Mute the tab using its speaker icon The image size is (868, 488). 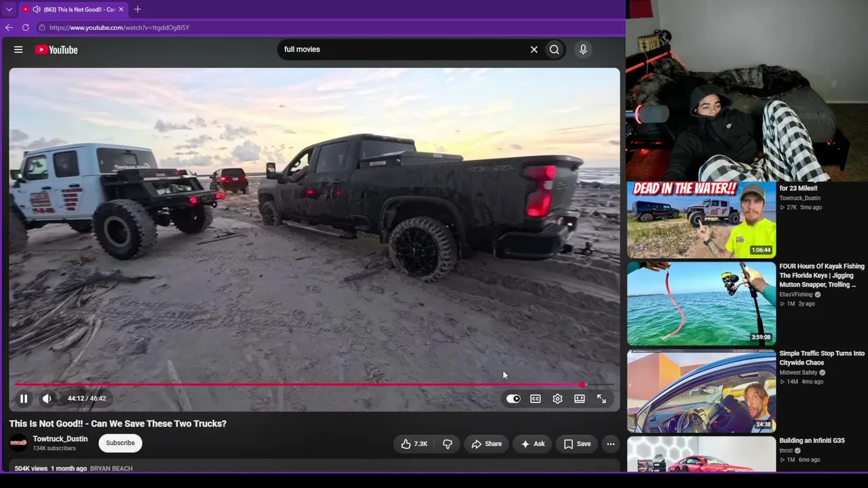[x=36, y=9]
